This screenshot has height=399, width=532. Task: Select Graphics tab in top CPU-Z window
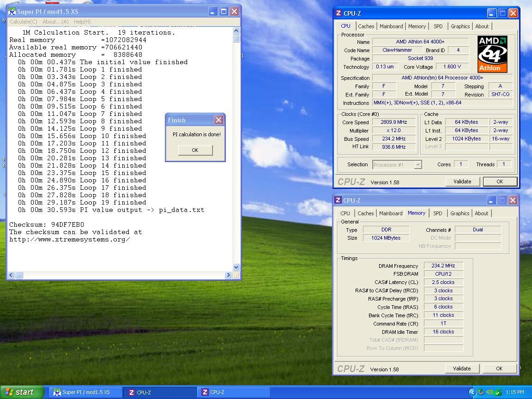pyautogui.click(x=460, y=26)
